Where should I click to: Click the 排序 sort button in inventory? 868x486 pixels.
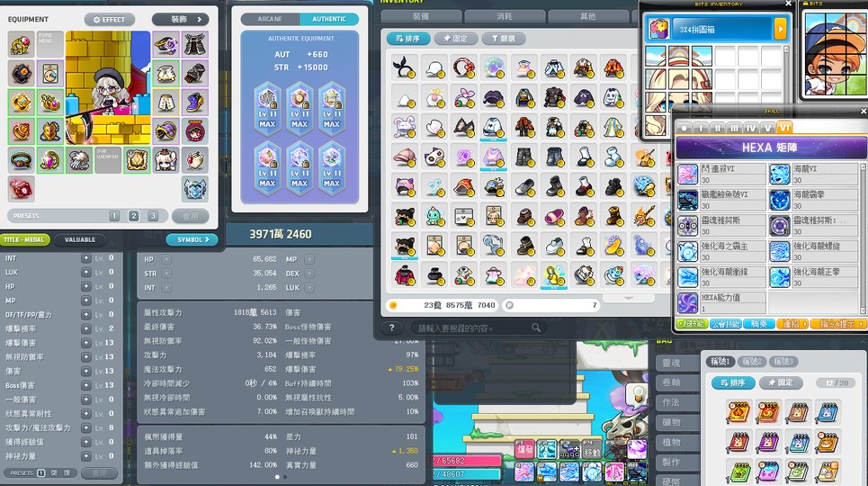click(x=408, y=39)
